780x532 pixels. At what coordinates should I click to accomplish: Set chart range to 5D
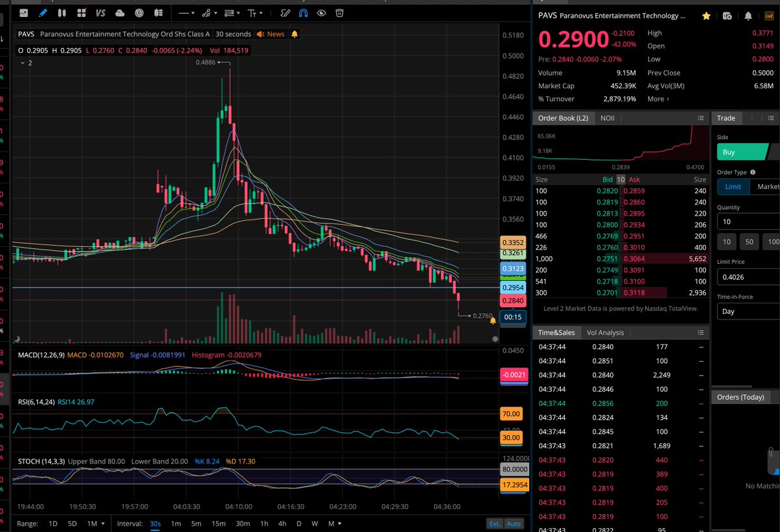pos(72,524)
